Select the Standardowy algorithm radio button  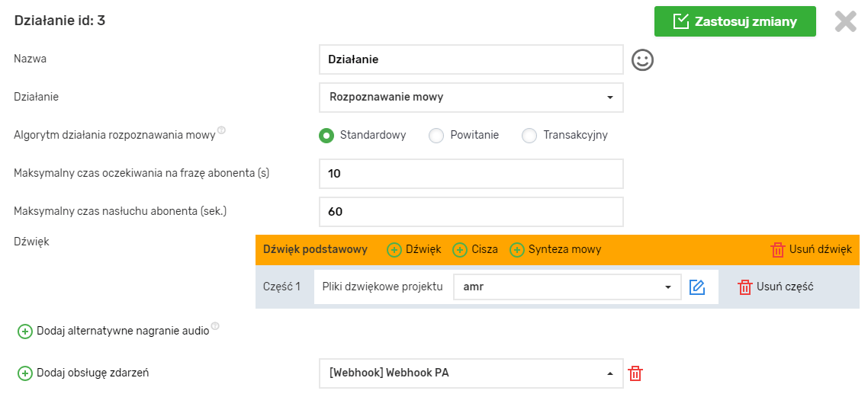326,136
